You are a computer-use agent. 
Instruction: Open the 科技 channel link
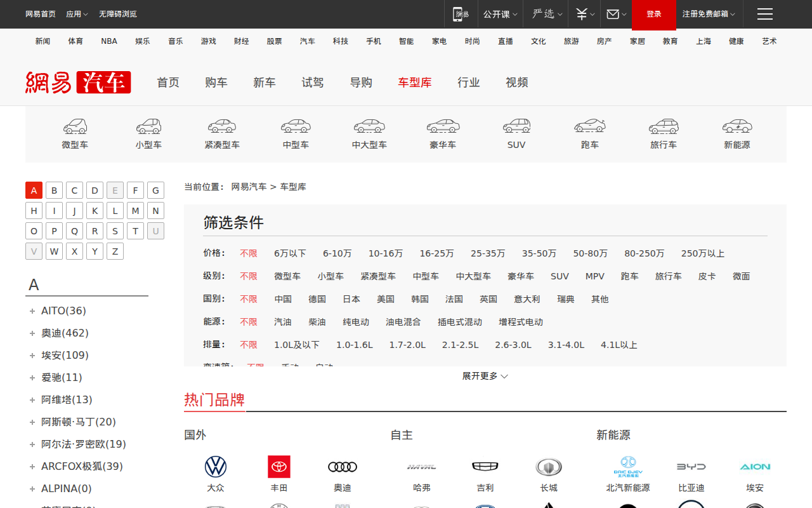[x=341, y=41]
